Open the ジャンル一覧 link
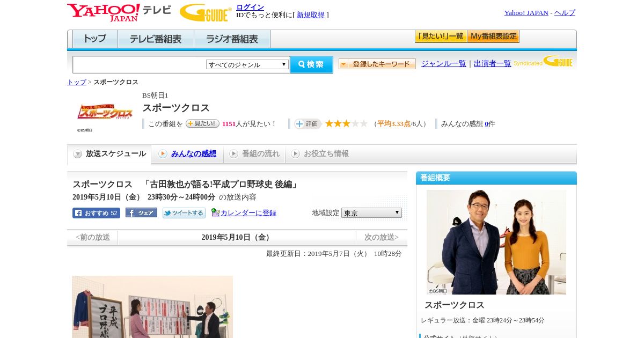Screen dimensions: 644x338 tap(444, 64)
